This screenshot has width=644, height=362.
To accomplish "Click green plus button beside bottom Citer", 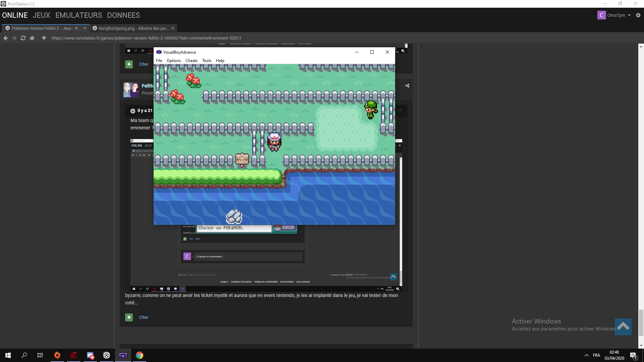I will coord(129,317).
